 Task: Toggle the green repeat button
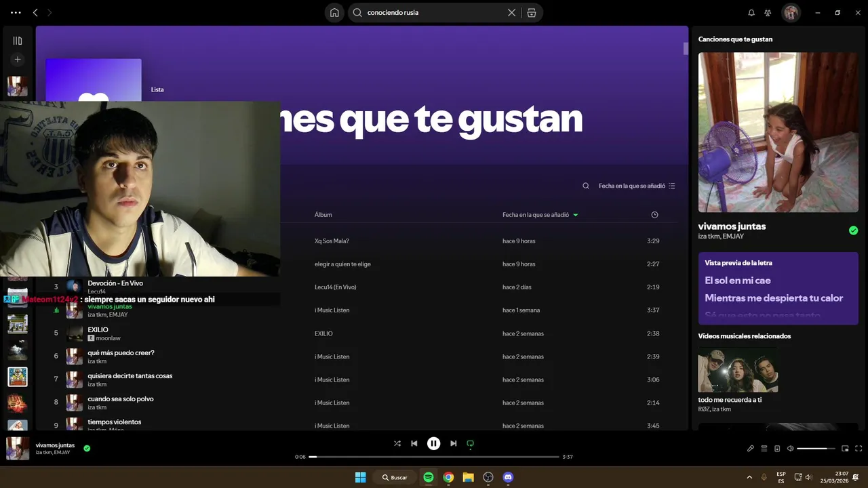click(470, 444)
